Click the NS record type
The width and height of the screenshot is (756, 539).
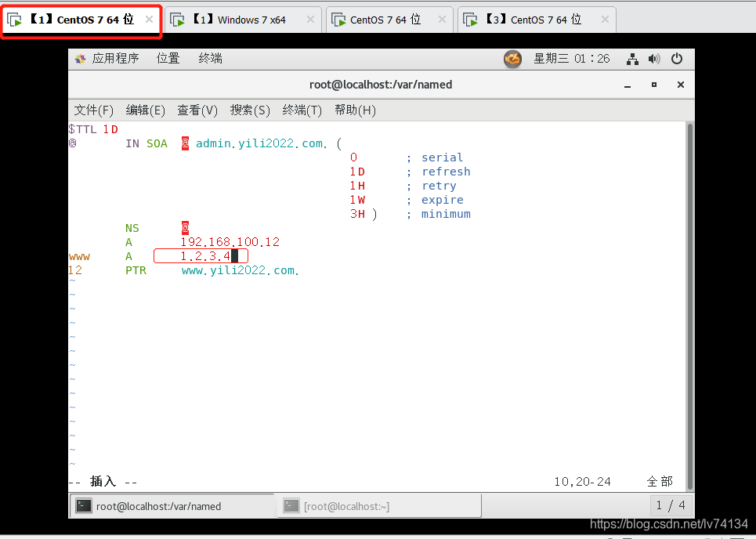click(132, 228)
